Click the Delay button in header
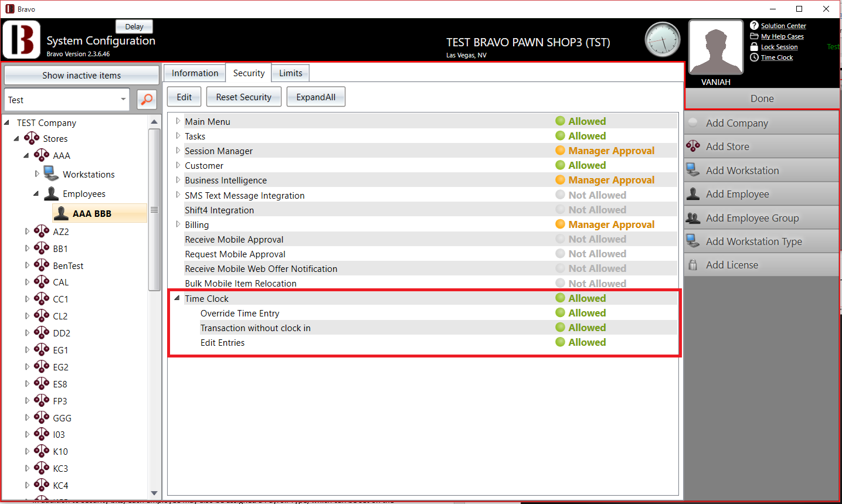 134,26
